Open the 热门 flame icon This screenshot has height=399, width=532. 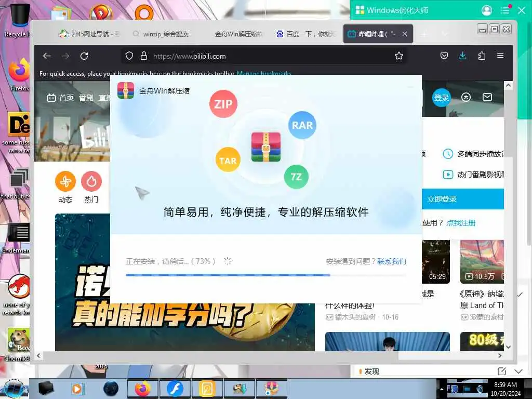click(91, 181)
